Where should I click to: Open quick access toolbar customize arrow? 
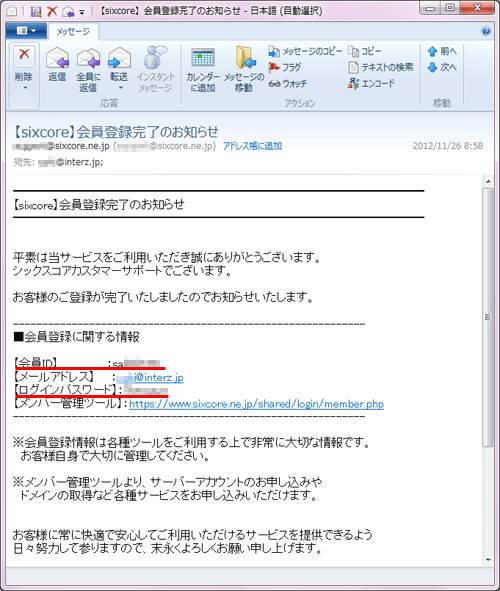[82, 12]
